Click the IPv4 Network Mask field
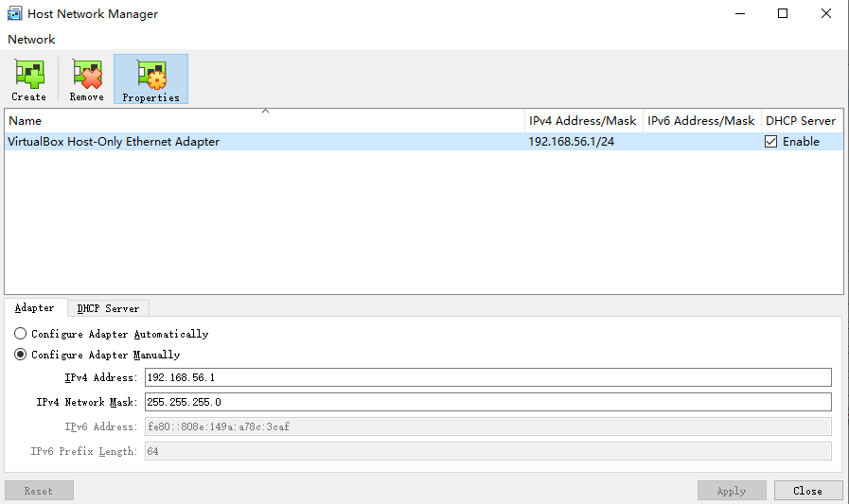Image resolution: width=849 pixels, height=504 pixels. pos(487,402)
